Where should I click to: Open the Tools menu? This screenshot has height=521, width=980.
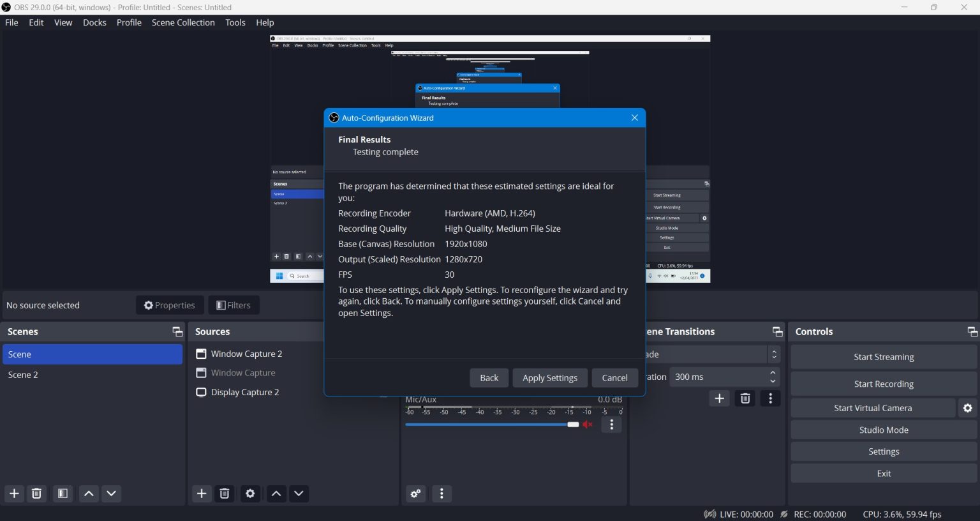click(235, 22)
